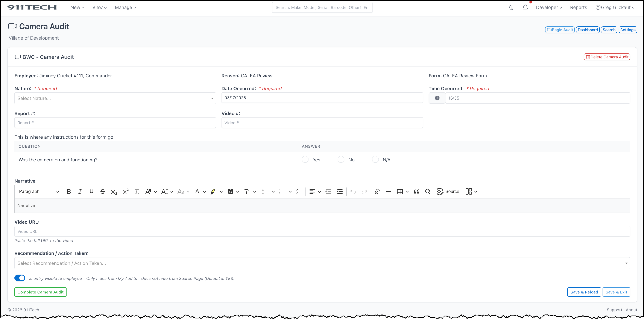Open the Select Nature dropdown
The image size is (644, 319).
coord(115,98)
